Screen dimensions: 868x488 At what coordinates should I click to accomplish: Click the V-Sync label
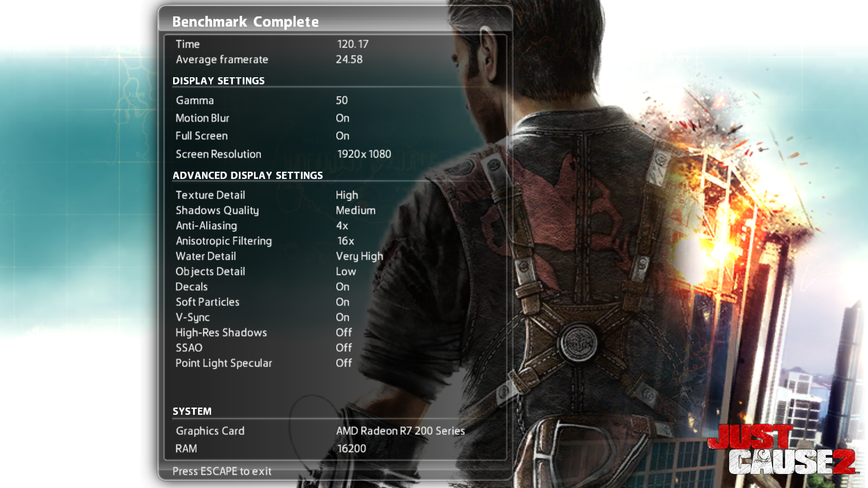(193, 318)
